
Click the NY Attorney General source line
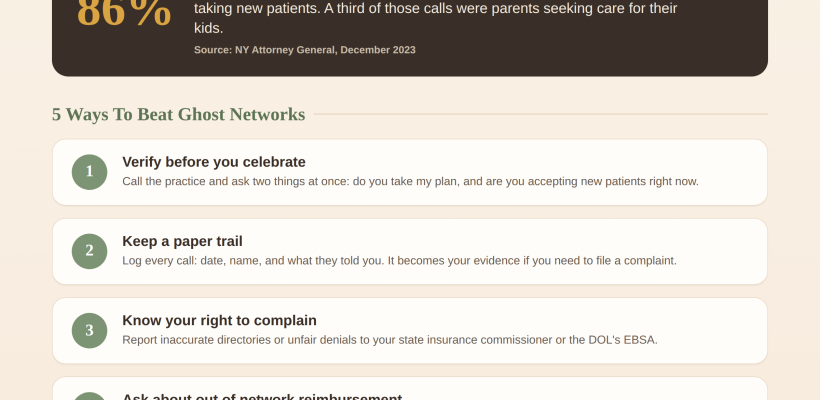click(305, 50)
